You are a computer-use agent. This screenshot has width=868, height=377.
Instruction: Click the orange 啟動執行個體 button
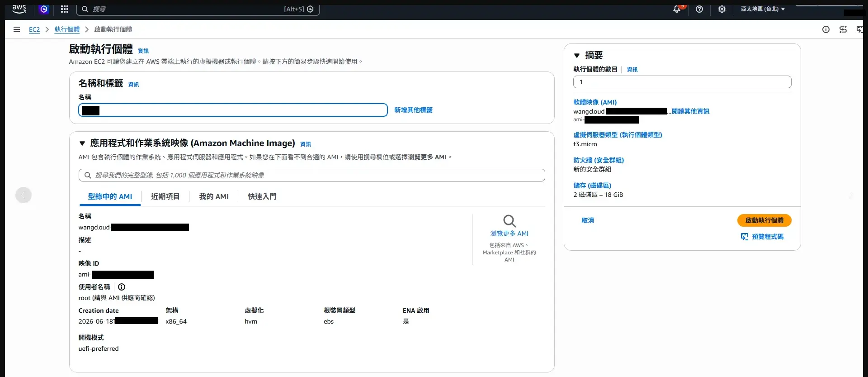click(764, 220)
